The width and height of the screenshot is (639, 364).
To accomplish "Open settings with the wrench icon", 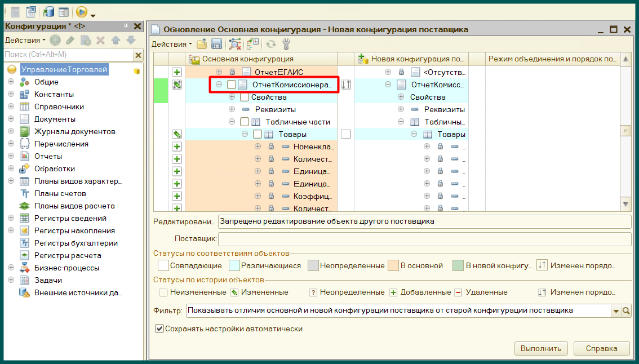I will 286,44.
